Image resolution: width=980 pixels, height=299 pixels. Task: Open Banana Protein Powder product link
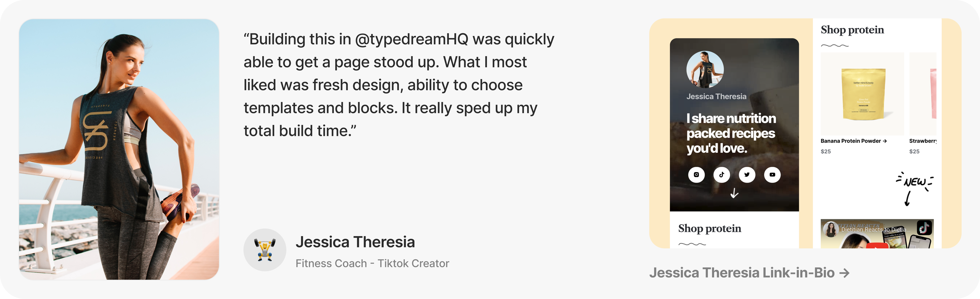[854, 141]
